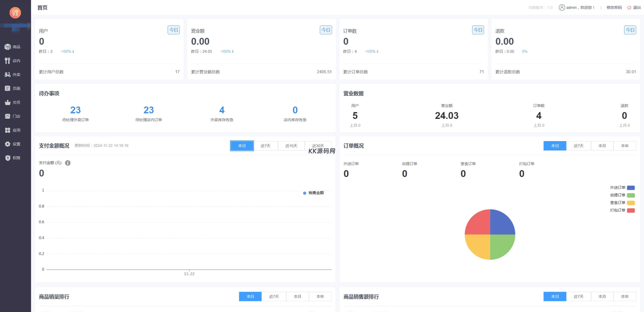Click the 退出 power icon
644x312 pixels.
click(629, 8)
